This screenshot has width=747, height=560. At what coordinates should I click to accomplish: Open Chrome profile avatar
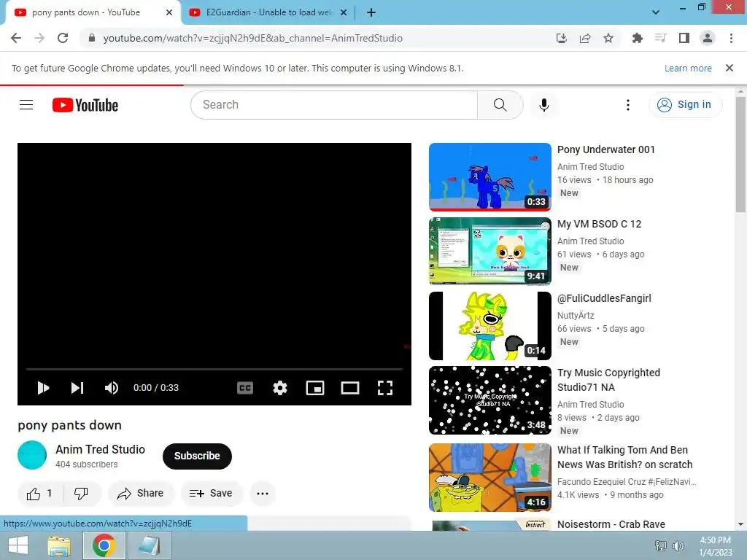point(708,38)
